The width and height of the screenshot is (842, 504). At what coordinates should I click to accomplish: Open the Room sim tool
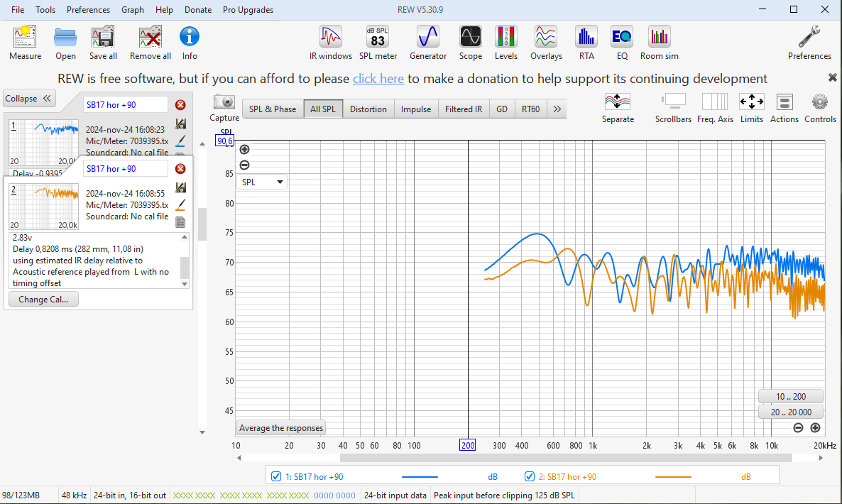pyautogui.click(x=659, y=43)
